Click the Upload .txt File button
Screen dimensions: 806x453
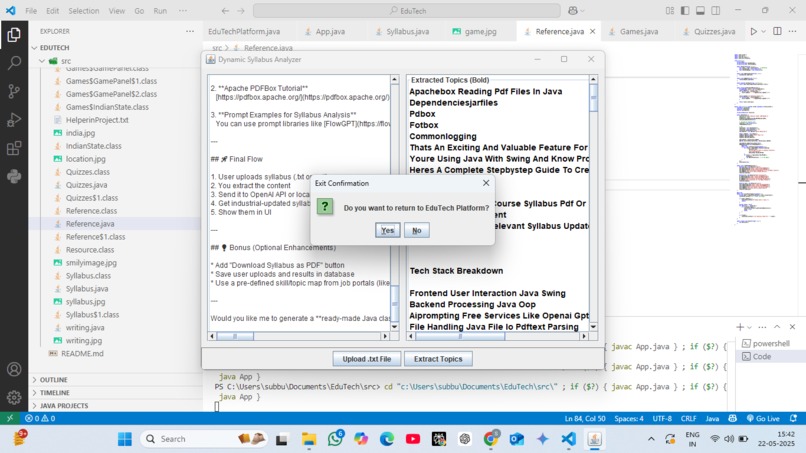pyautogui.click(x=367, y=359)
